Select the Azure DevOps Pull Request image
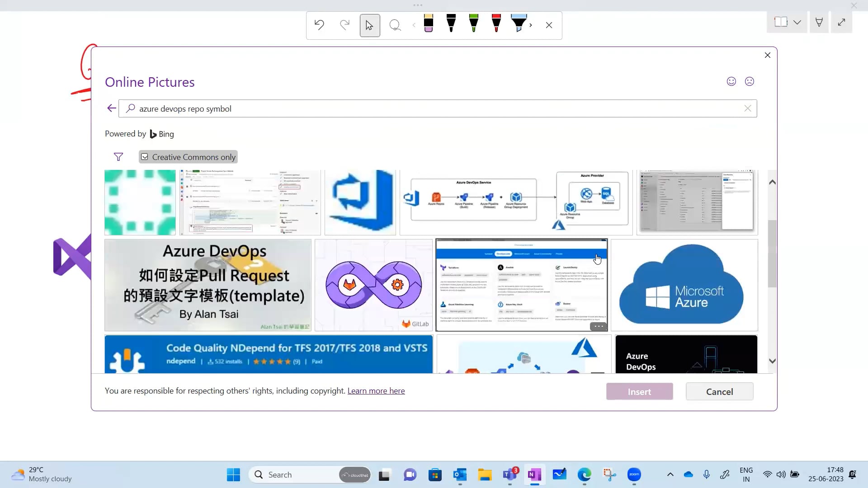868x488 pixels. (x=208, y=285)
